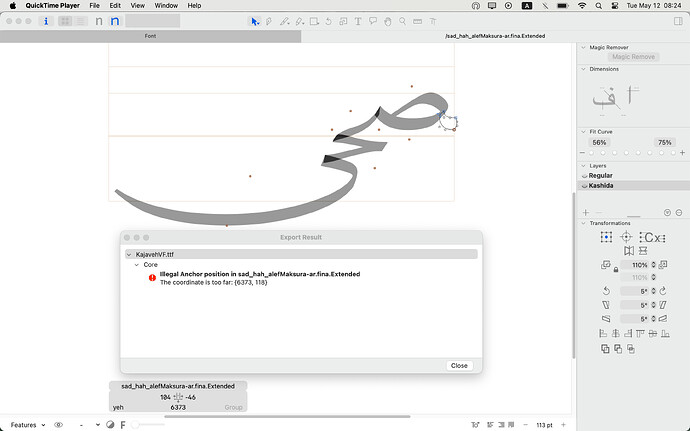Viewport: 690px width, 431px height.
Task: Click the intersect paths boolean icon
Action: (x=631, y=349)
